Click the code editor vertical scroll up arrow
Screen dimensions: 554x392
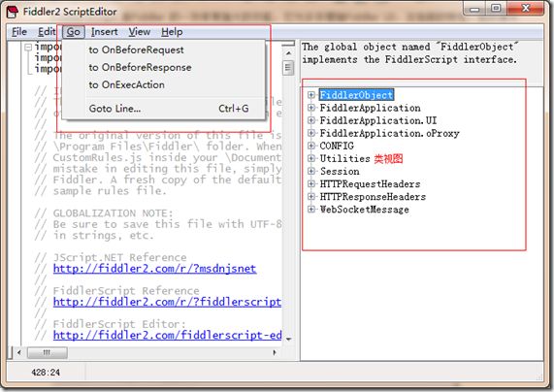click(289, 53)
